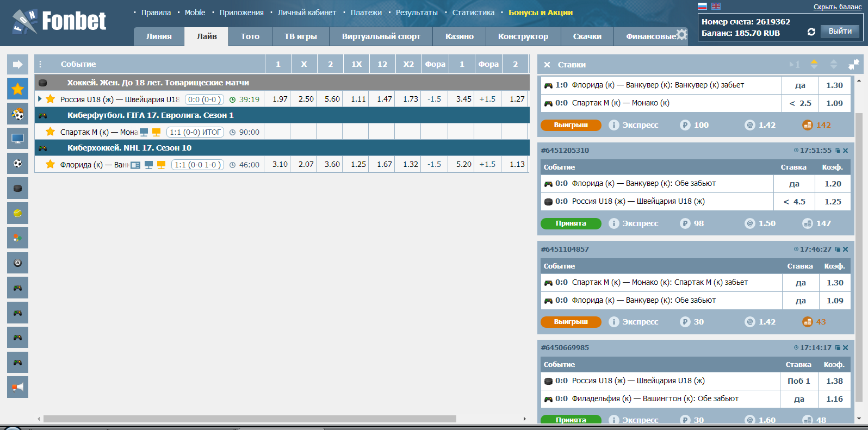Switch language to English via UK flag
Image resolution: width=868 pixels, height=430 pixels.
(716, 7)
